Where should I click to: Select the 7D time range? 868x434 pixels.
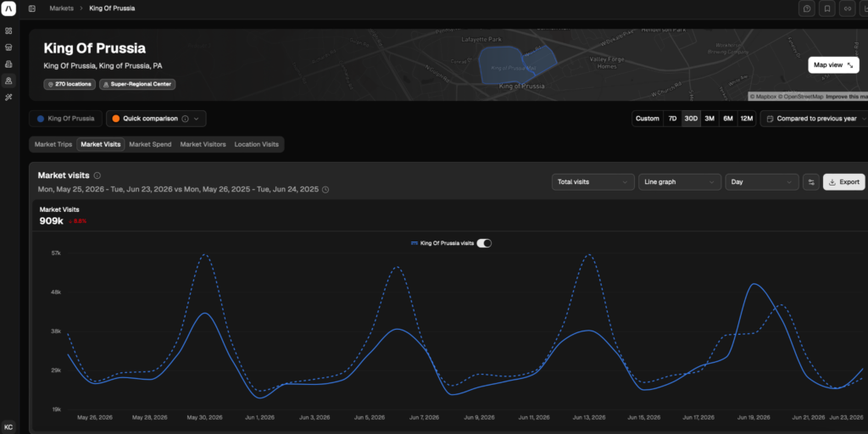(672, 119)
